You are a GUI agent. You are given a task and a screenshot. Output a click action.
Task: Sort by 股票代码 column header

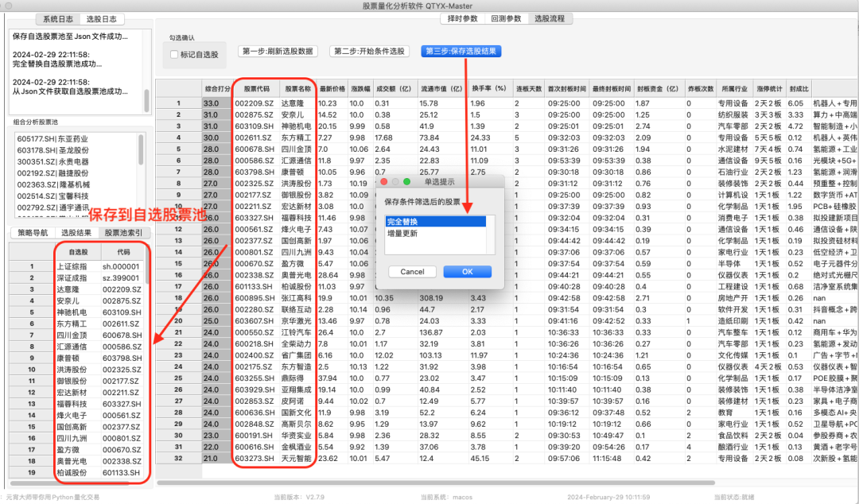(x=257, y=88)
